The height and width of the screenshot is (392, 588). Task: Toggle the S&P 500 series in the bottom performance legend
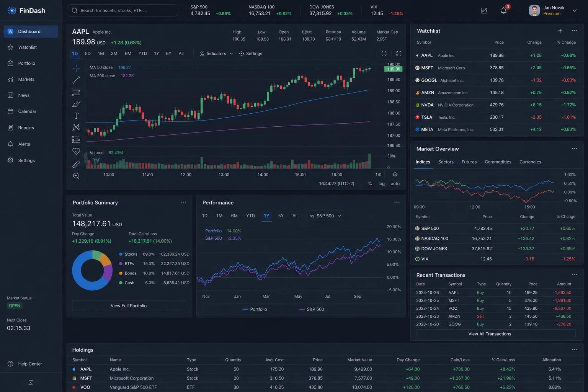(x=311, y=309)
